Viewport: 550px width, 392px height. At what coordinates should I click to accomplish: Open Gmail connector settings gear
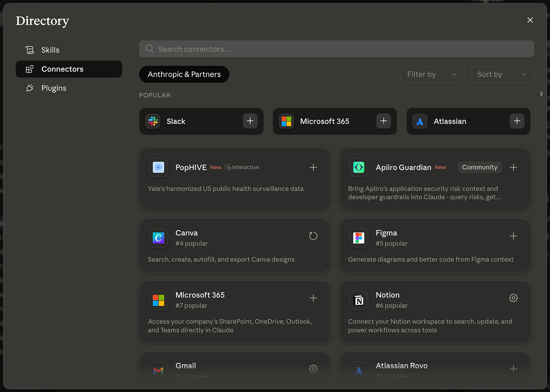point(313,369)
